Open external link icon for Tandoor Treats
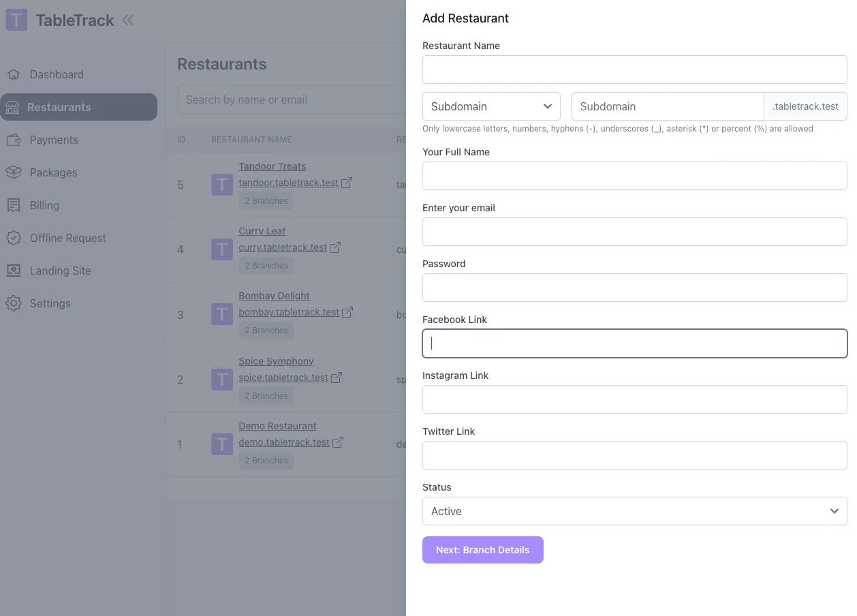Image resolution: width=857 pixels, height=616 pixels. tap(347, 183)
